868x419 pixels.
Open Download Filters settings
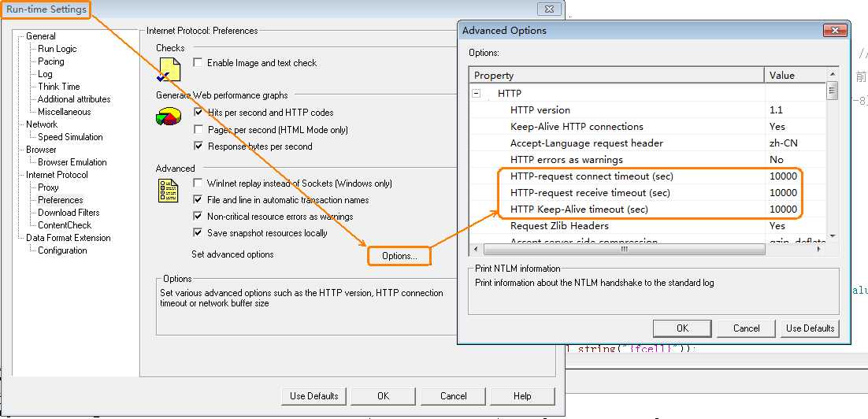coord(69,213)
